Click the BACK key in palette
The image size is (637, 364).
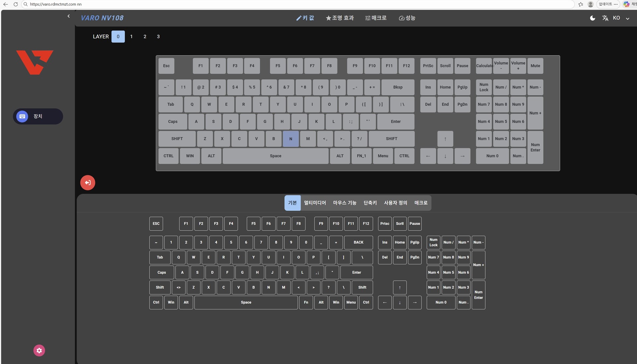click(x=358, y=242)
